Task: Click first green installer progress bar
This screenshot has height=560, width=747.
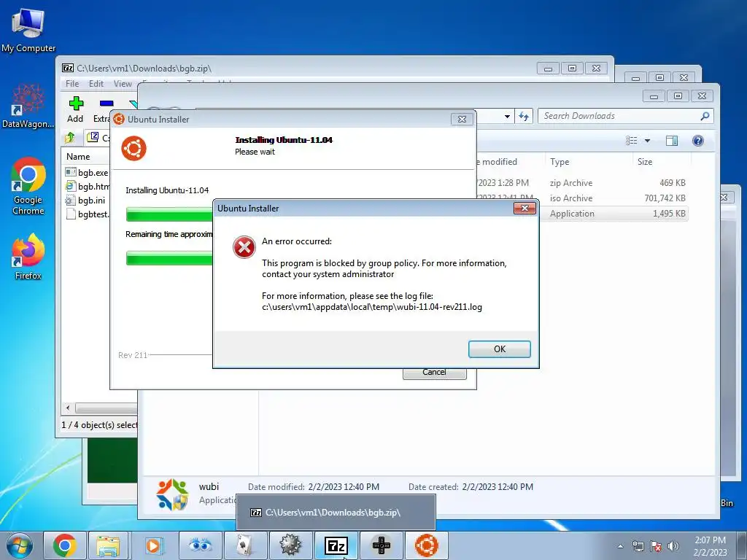Action: [x=169, y=214]
